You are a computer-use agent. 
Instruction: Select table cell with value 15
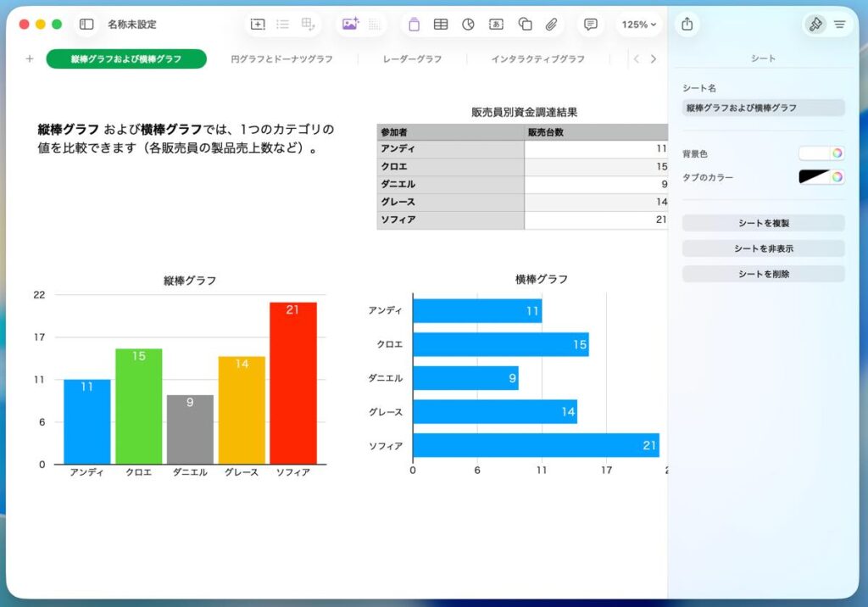coord(596,167)
